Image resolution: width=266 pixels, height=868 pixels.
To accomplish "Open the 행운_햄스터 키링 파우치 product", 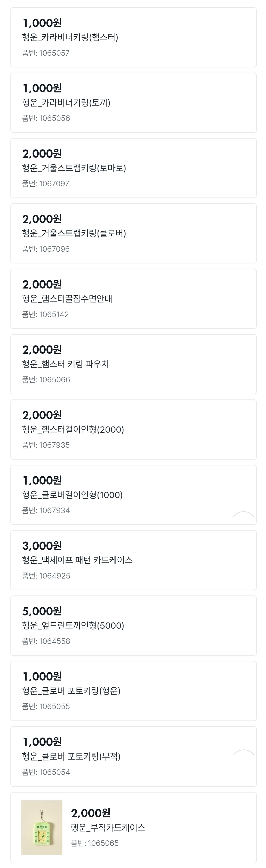I will pos(66,364).
